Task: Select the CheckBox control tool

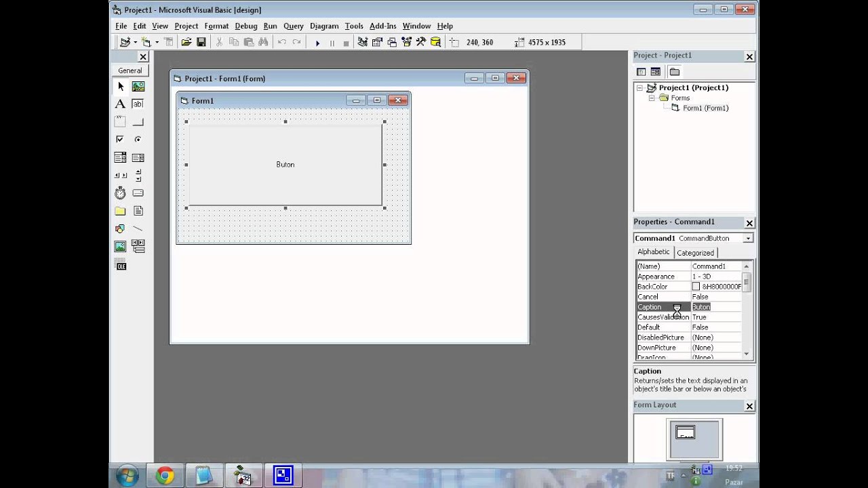Action: pos(120,140)
